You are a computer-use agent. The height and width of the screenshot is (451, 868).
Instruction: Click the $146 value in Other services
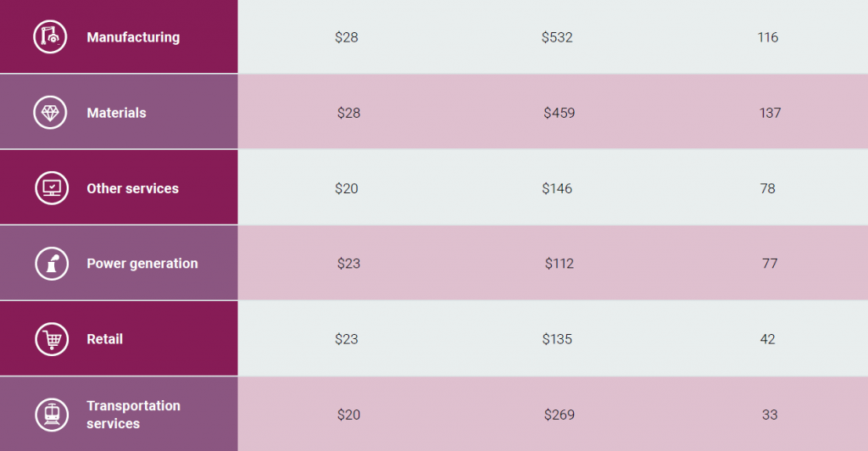(x=557, y=188)
